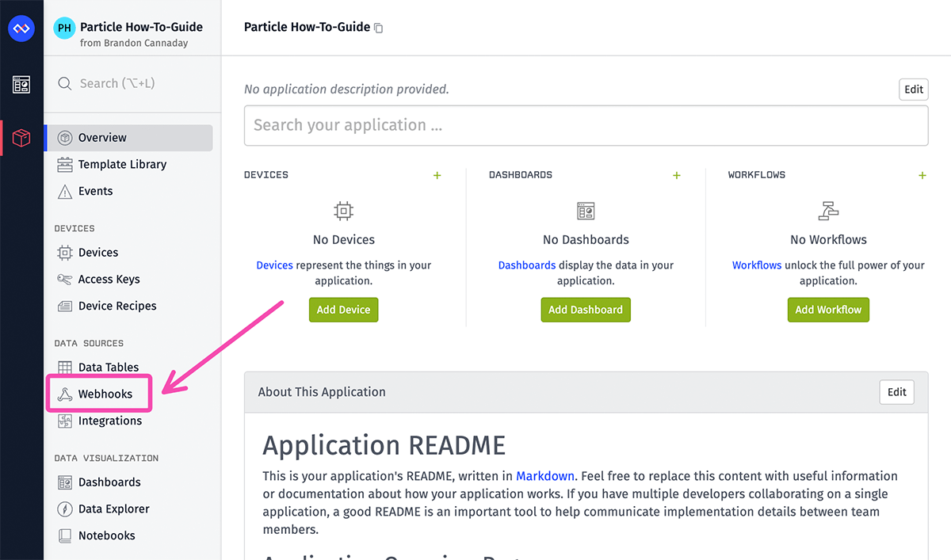
Task: Click the PH application avatar
Action: coord(64,29)
